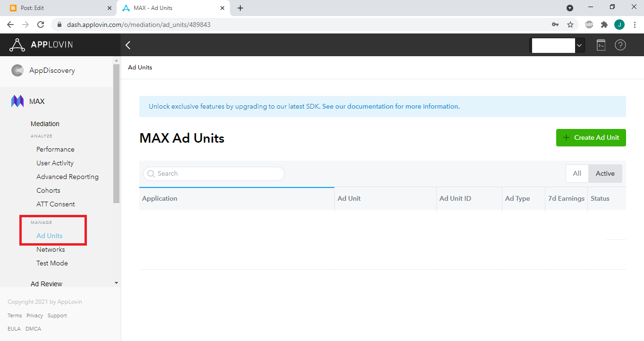
Task: Open the DMCA footer link
Action: point(33,329)
